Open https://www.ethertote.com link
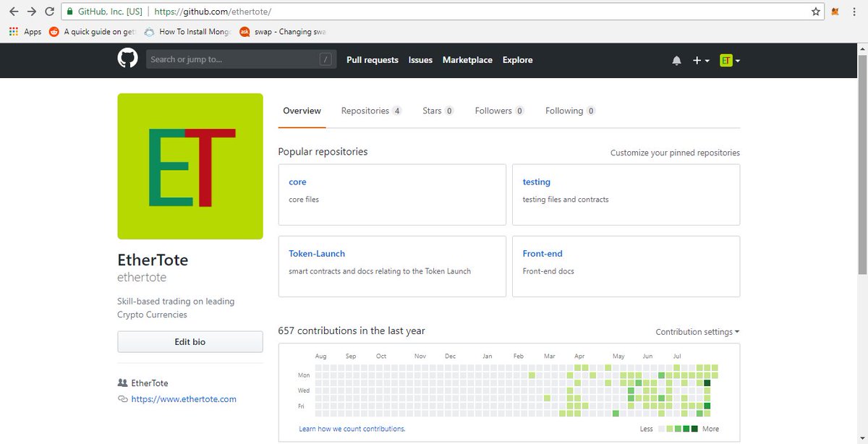Screen dimensions: 868x444 (184, 399)
